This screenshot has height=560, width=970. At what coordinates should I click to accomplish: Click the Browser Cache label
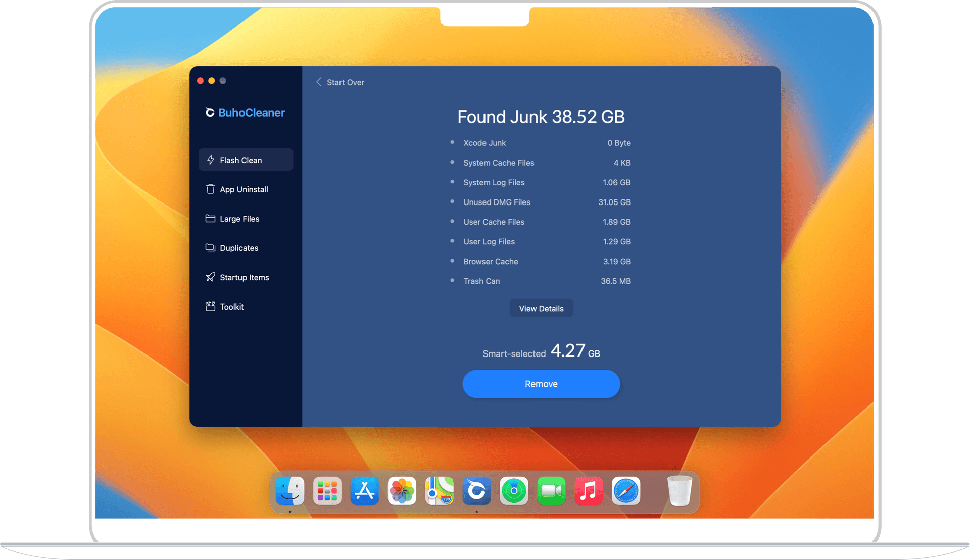click(491, 261)
